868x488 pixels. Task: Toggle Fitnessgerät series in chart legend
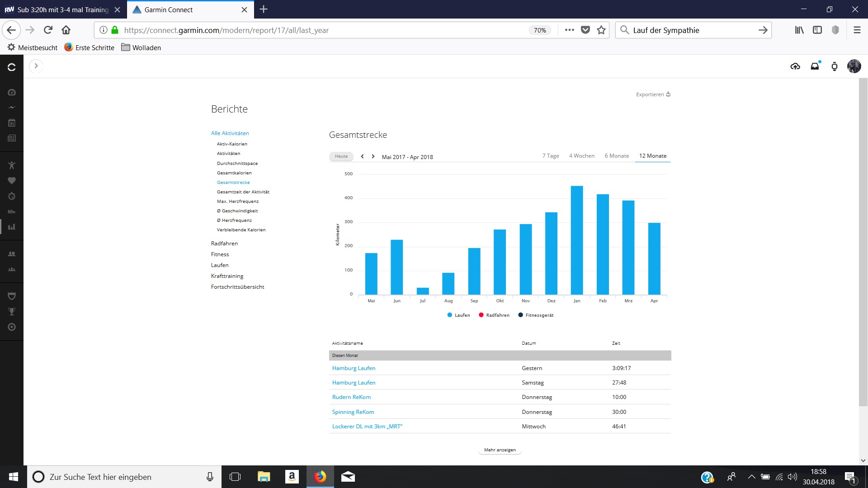[x=536, y=315]
